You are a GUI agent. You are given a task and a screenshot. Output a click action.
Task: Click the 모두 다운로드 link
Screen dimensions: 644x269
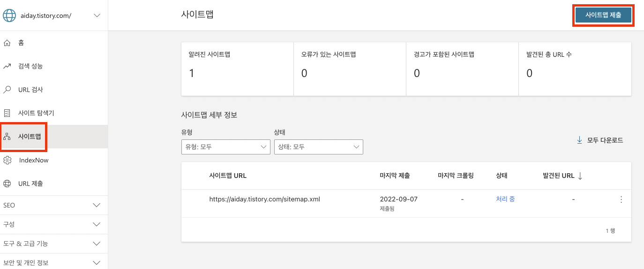[605, 140]
